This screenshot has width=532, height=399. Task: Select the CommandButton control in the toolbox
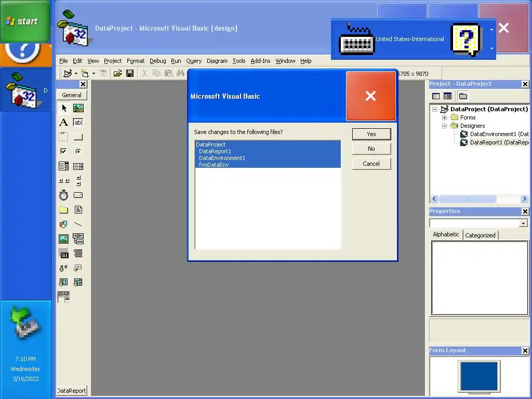[78, 137]
